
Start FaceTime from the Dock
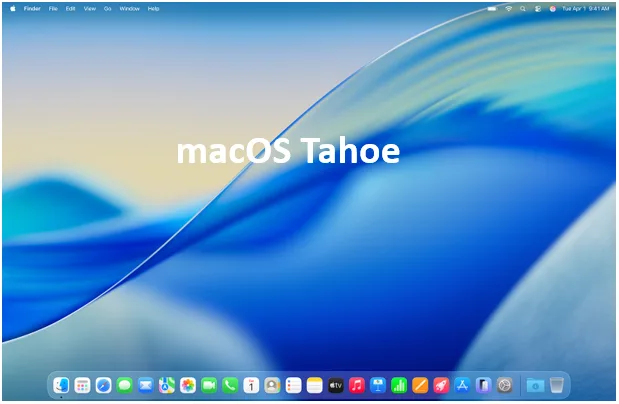click(209, 385)
